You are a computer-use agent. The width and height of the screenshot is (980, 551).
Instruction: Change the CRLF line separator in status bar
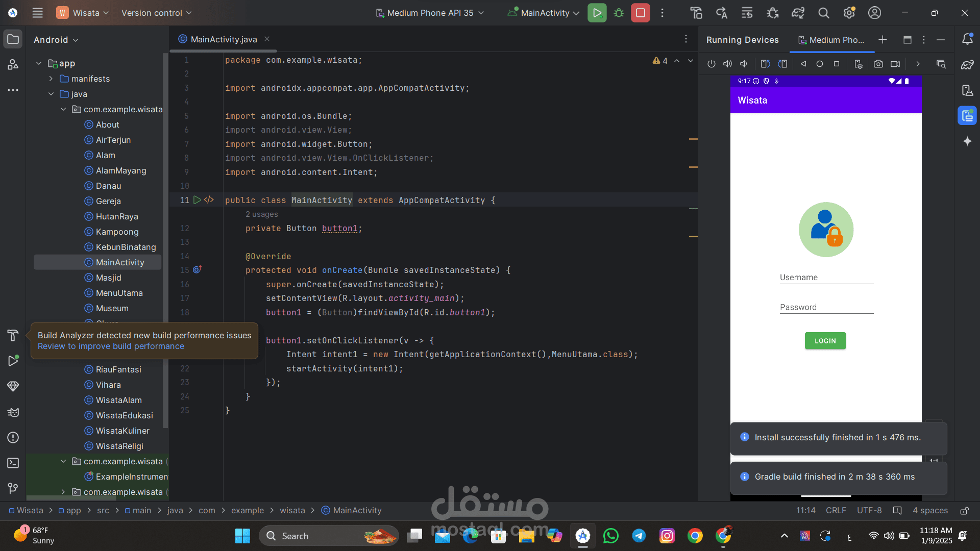[x=836, y=511]
